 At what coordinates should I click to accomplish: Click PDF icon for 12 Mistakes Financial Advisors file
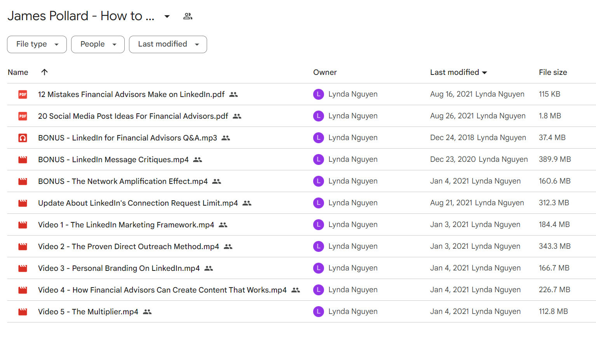23,94
